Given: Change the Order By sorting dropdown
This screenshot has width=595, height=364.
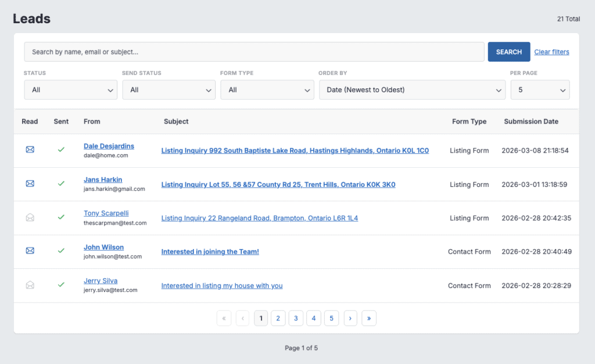Looking at the screenshot, I should click(x=411, y=90).
